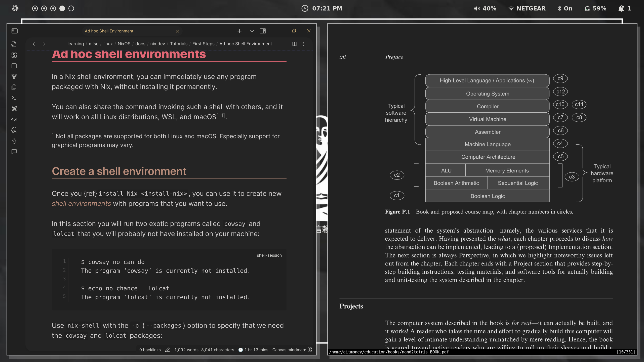Viewport: 644px width, 362px height.
Task: Click the 8,041 characters status entry
Action: coord(218,350)
